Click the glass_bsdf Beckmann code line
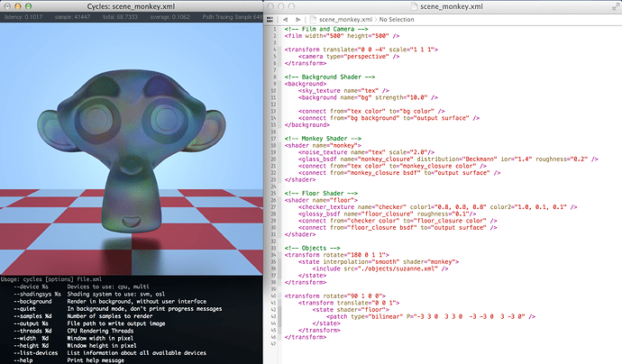This screenshot has height=364, width=622. tap(448, 159)
